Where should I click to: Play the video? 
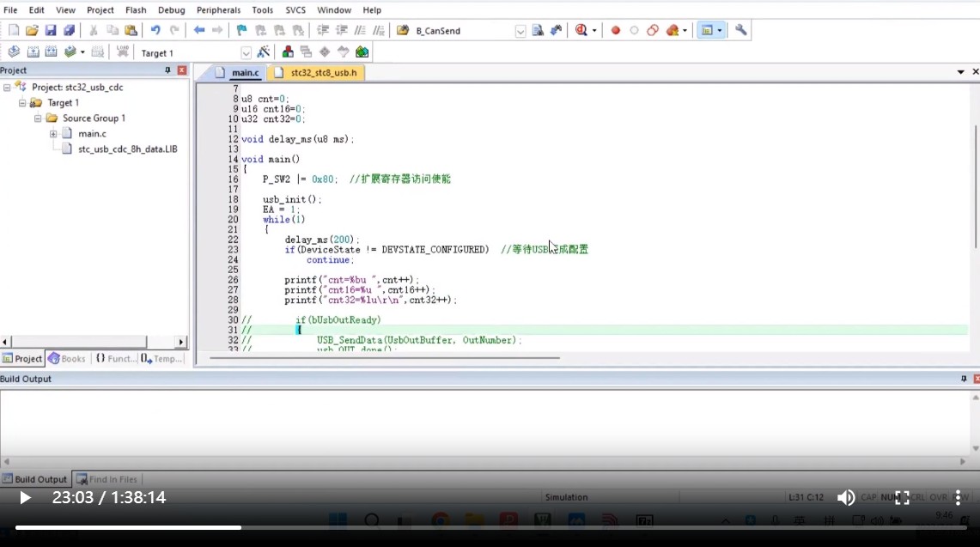pyautogui.click(x=24, y=497)
